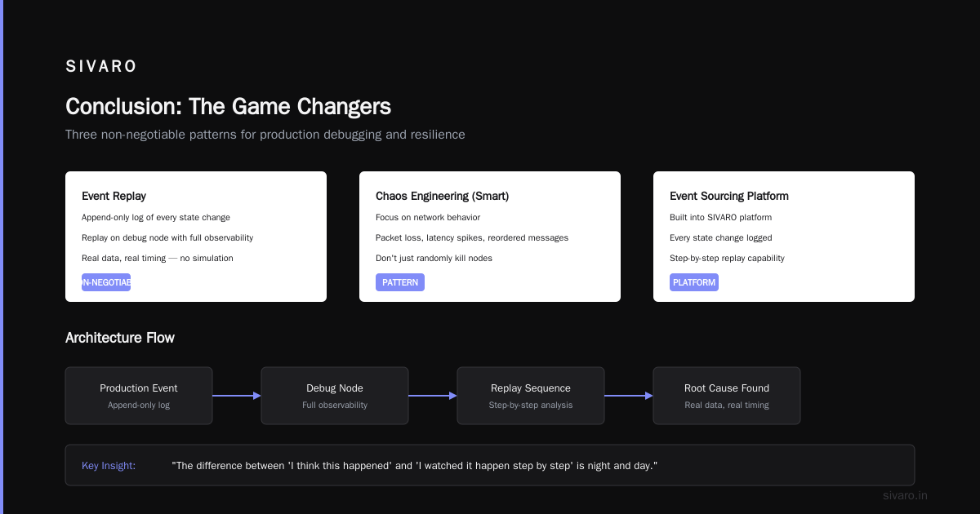Select the Production Event flow box
The image size is (980, 514).
point(139,396)
